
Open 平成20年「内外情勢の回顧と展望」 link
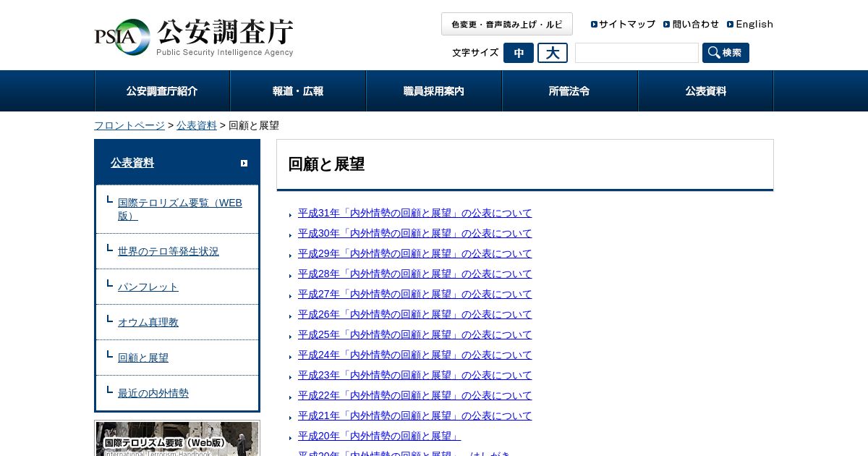(380, 436)
